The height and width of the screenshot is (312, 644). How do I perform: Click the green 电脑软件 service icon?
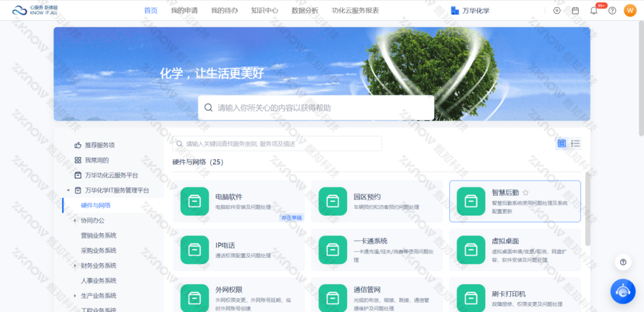194,201
